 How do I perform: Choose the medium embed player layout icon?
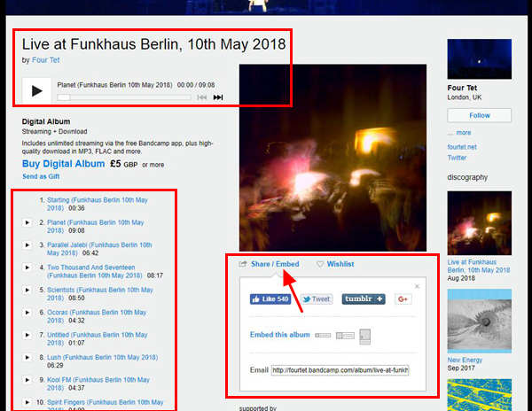345,336
